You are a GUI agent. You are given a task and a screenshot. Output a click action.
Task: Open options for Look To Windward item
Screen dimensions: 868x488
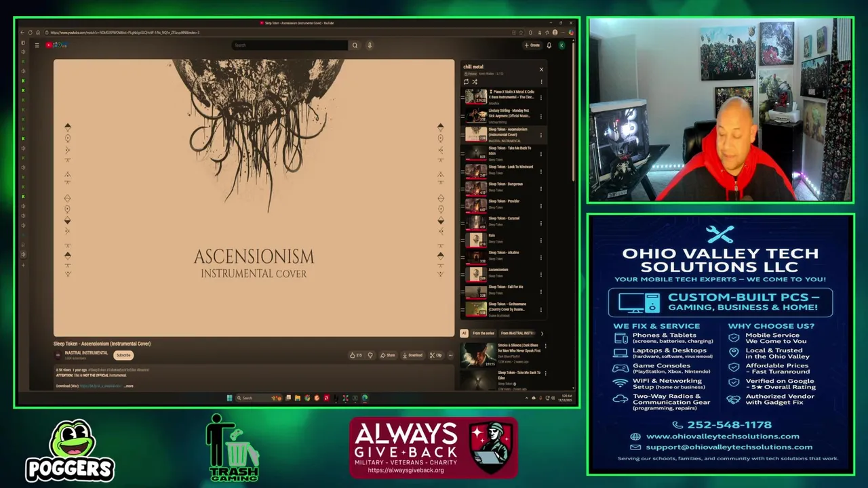(x=541, y=171)
